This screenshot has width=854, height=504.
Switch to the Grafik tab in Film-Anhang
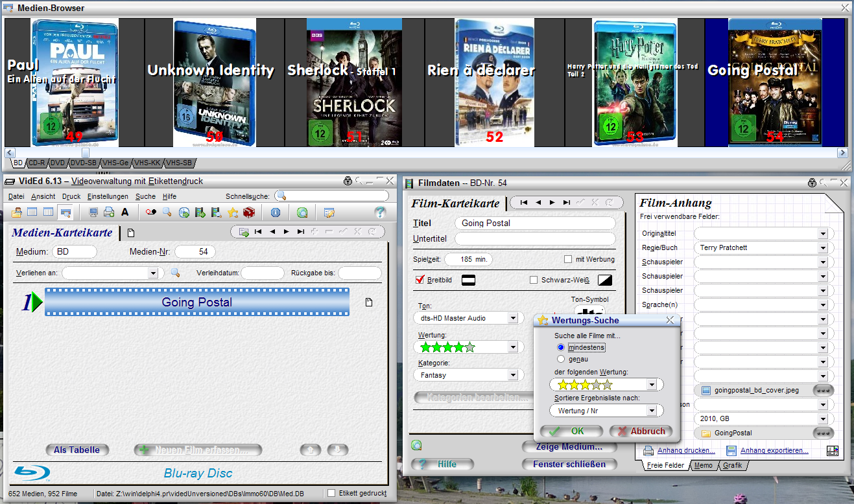733,466
